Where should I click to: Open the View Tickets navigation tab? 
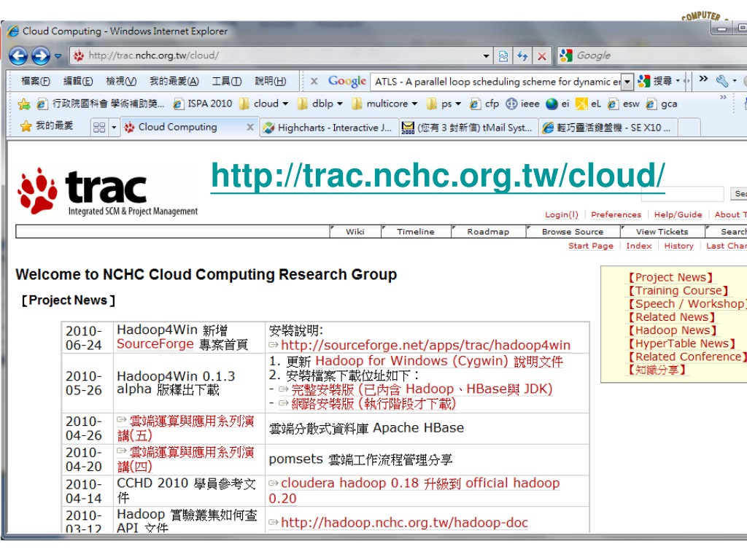[x=662, y=232]
